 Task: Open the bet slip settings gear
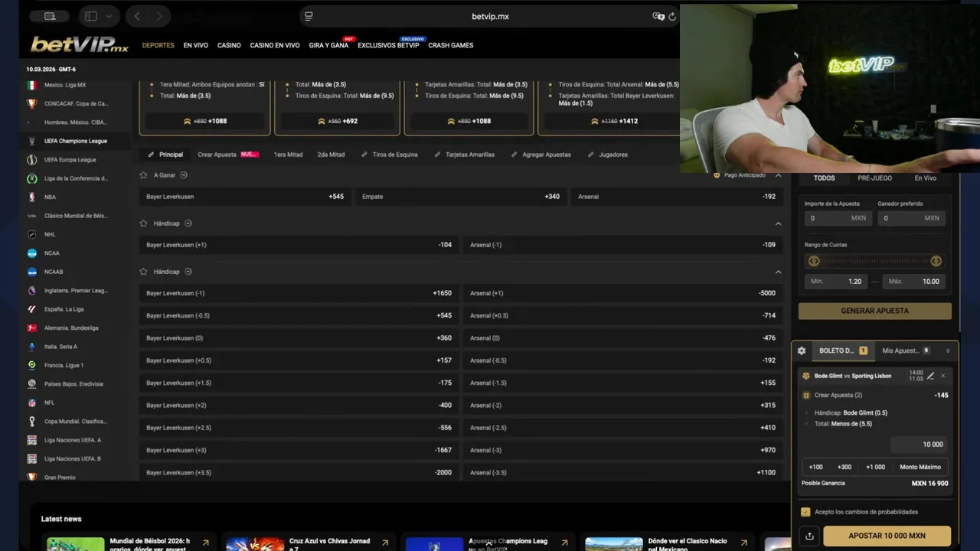(x=802, y=350)
